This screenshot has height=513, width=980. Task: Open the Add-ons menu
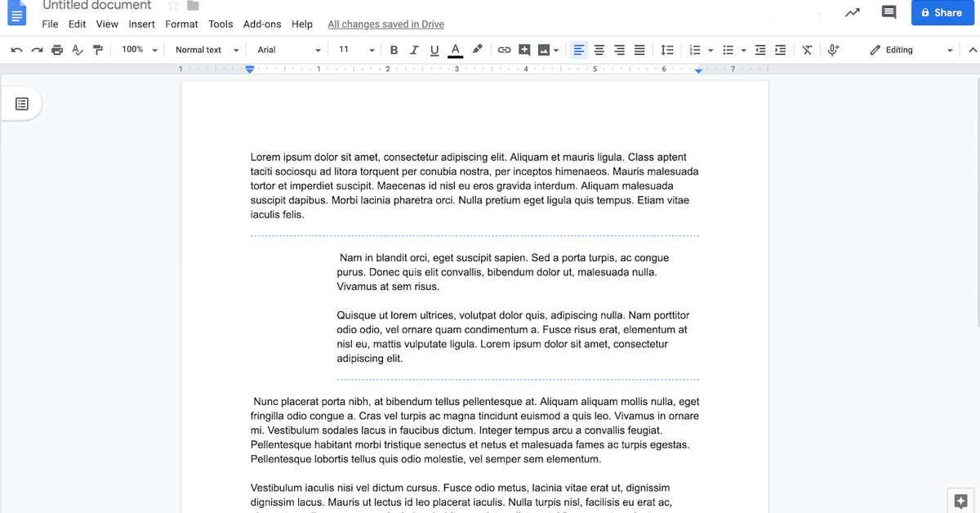point(262,25)
